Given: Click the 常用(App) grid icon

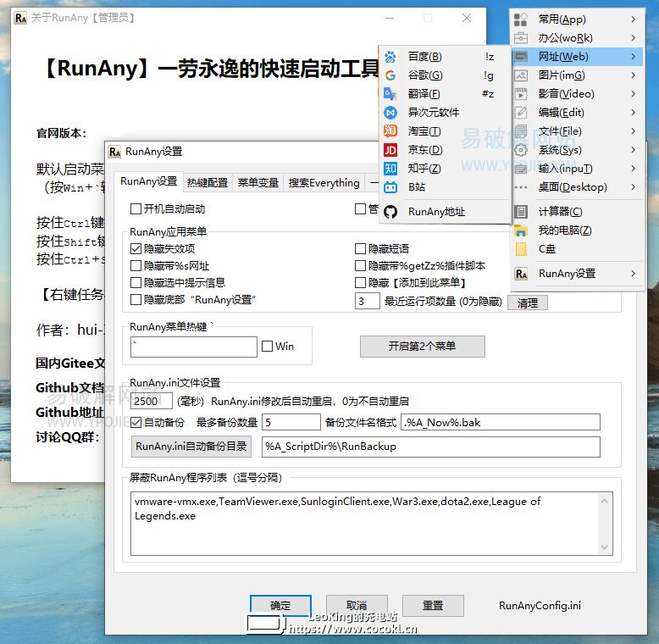Looking at the screenshot, I should pyautogui.click(x=521, y=19).
